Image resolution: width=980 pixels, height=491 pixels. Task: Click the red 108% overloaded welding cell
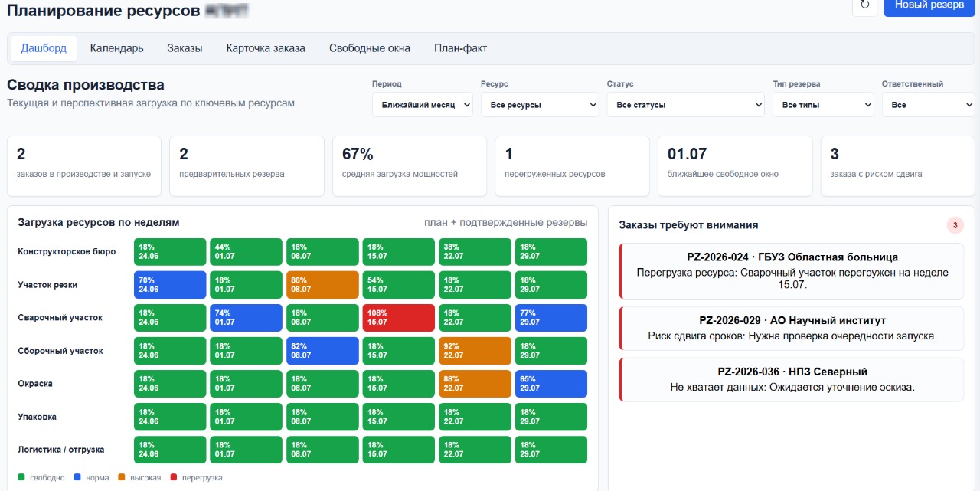pyautogui.click(x=399, y=318)
